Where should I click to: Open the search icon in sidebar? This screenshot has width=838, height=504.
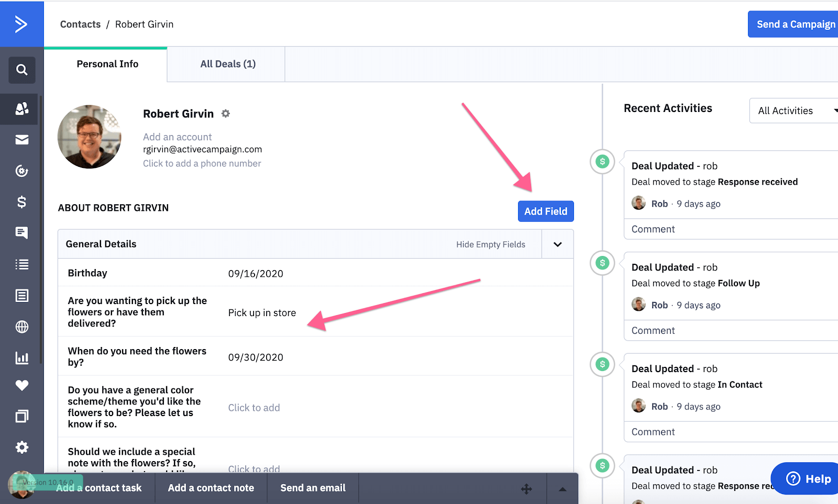[22, 70]
